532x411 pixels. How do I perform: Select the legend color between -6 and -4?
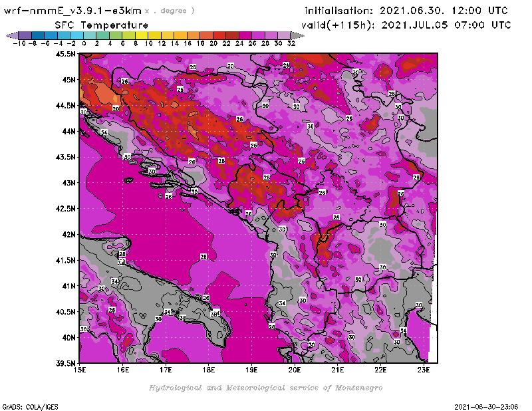pyautogui.click(x=51, y=35)
